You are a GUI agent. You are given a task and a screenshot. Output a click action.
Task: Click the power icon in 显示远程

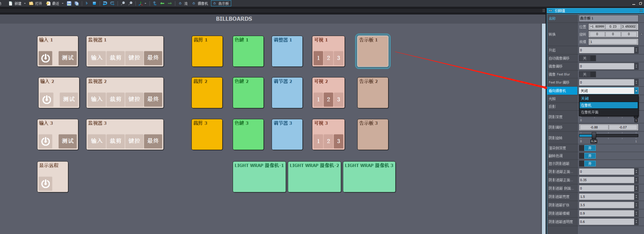pos(46,183)
